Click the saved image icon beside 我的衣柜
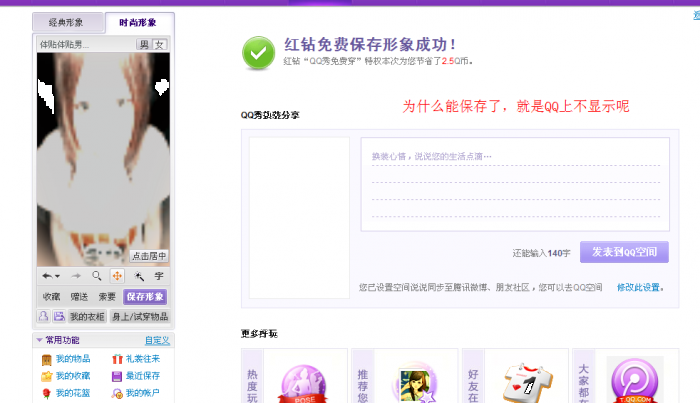 [x=59, y=316]
